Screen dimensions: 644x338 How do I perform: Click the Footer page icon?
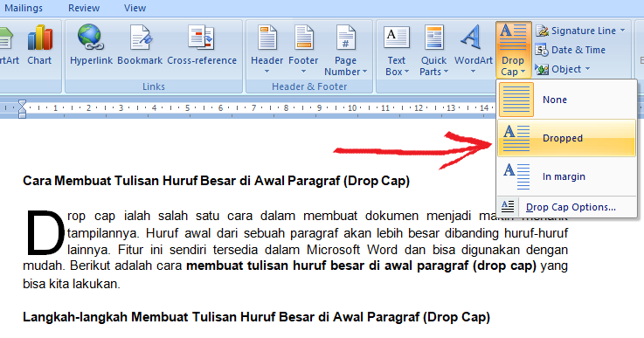(303, 38)
